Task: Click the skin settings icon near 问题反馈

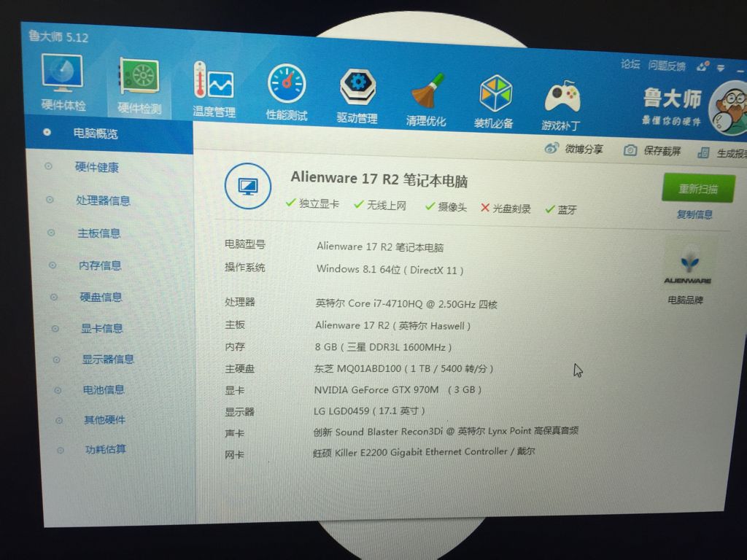Action: (x=703, y=66)
